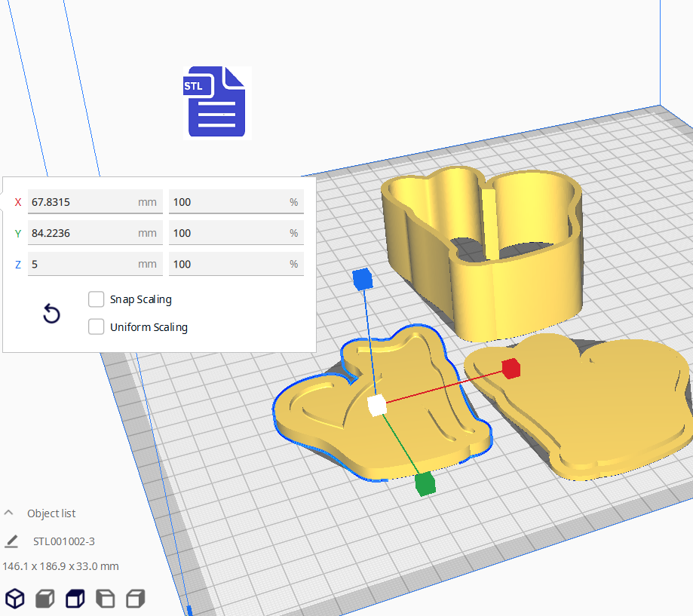Click the blue Z-axis scale handle

click(363, 279)
